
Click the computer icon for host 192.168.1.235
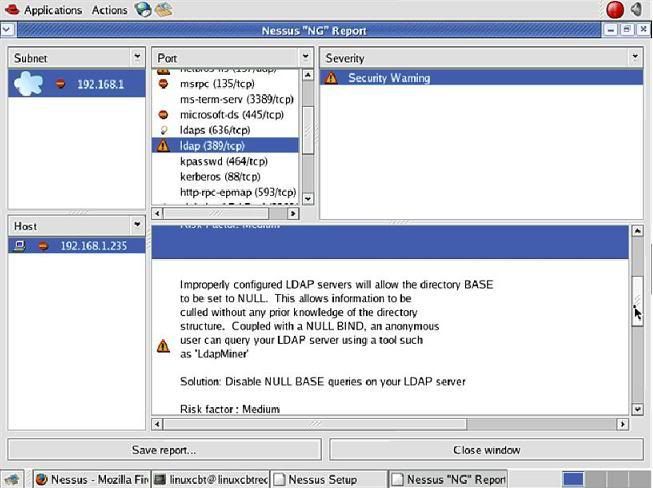[19, 246]
